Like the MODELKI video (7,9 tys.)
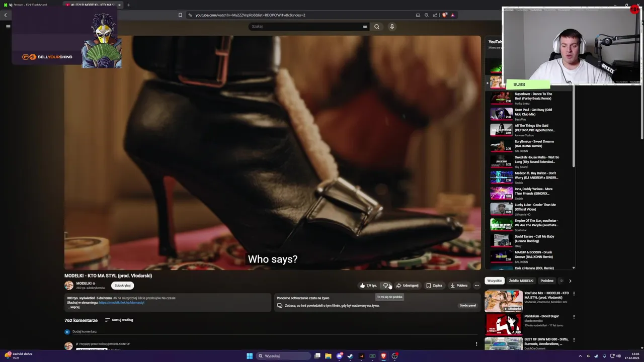 368,286
